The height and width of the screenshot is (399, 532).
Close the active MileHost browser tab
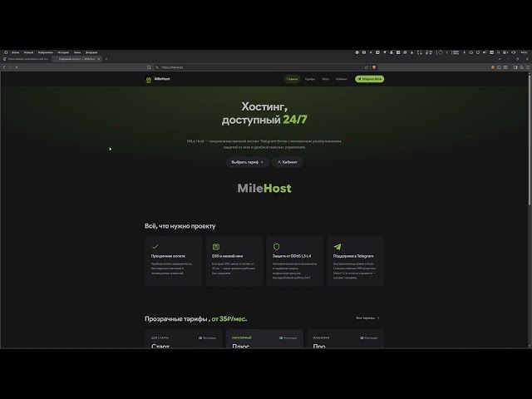tap(99, 59)
